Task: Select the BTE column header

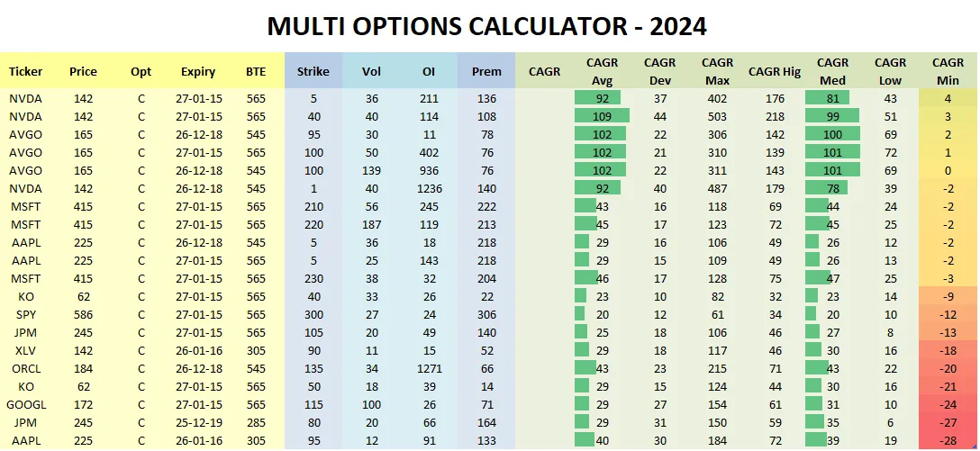Action: [x=256, y=71]
